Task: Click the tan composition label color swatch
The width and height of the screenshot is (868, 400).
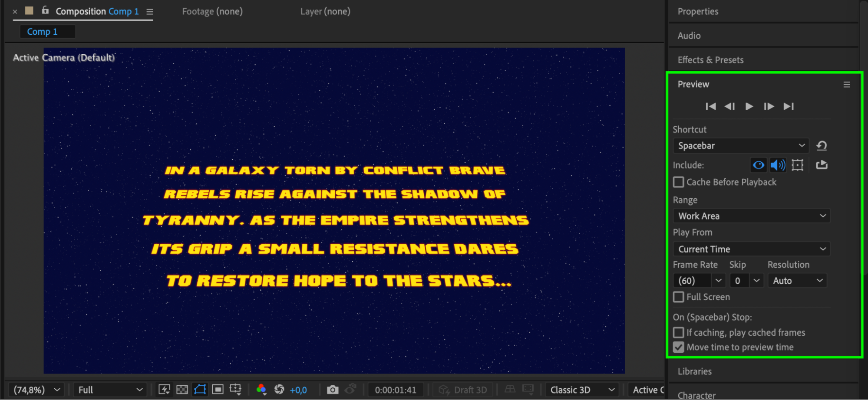Action: tap(29, 10)
